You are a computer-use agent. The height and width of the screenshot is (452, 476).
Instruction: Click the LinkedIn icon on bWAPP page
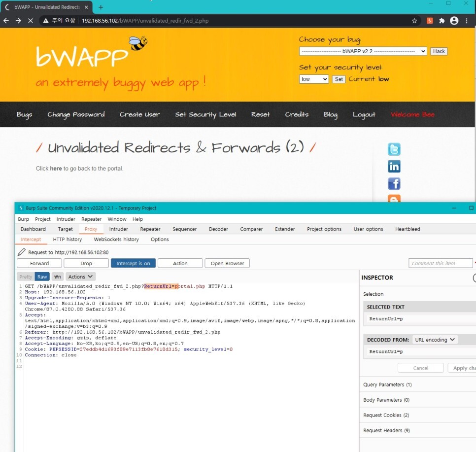coord(394,167)
